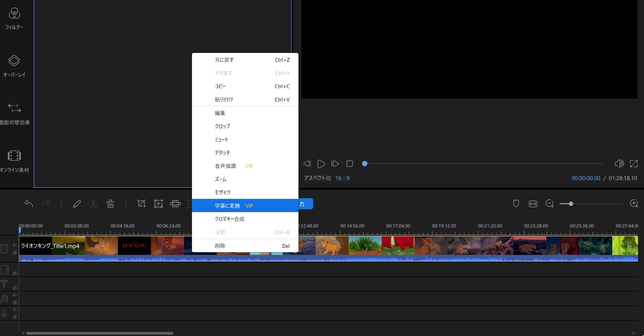Click the zoom-frame icon beside crop
The width and height of the screenshot is (644, 336).
click(x=158, y=204)
